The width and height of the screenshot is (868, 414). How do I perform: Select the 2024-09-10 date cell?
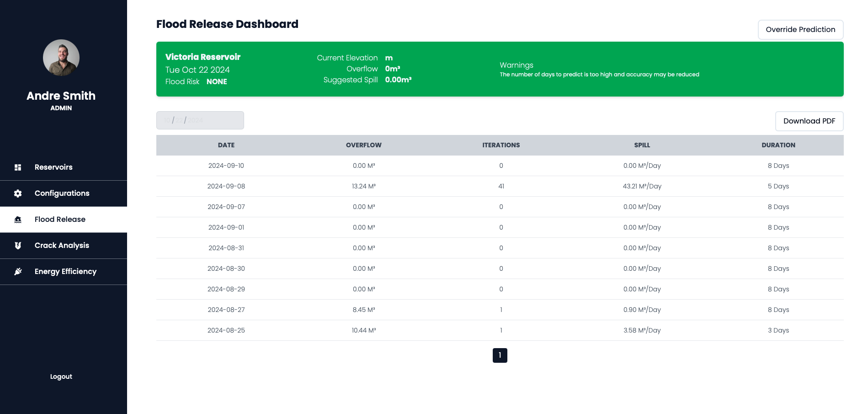226,166
